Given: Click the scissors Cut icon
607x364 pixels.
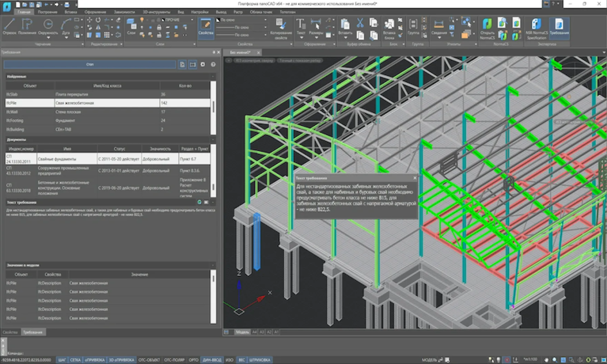Looking at the screenshot, I should [x=360, y=23].
